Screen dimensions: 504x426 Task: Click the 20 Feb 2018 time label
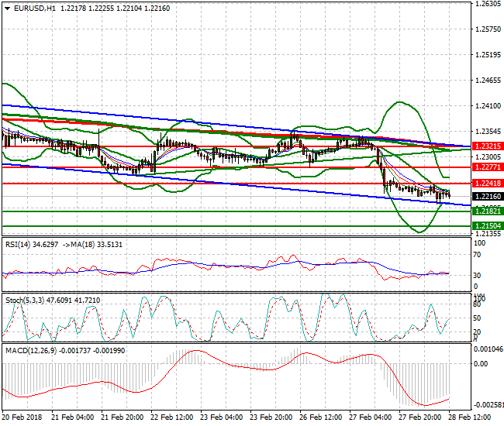pyautogui.click(x=22, y=417)
